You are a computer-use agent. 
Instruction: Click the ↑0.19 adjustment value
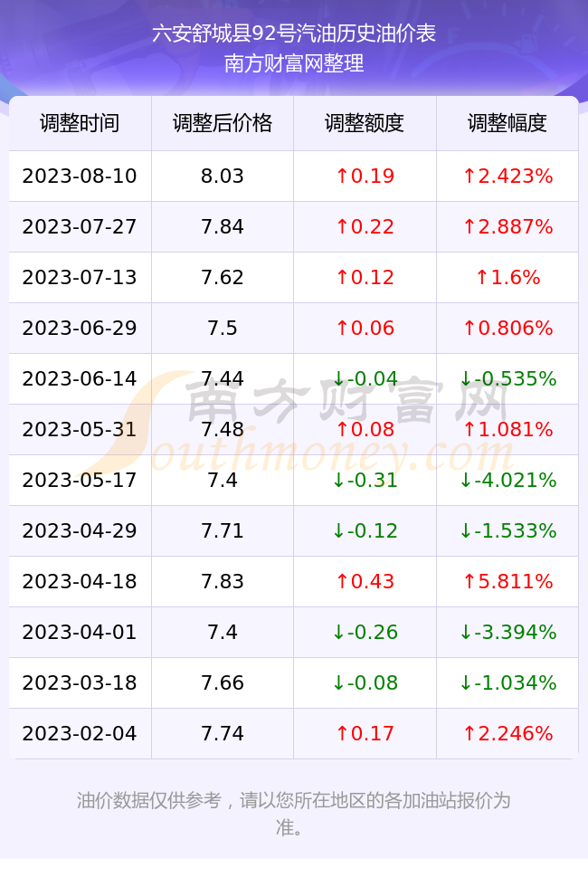click(365, 176)
